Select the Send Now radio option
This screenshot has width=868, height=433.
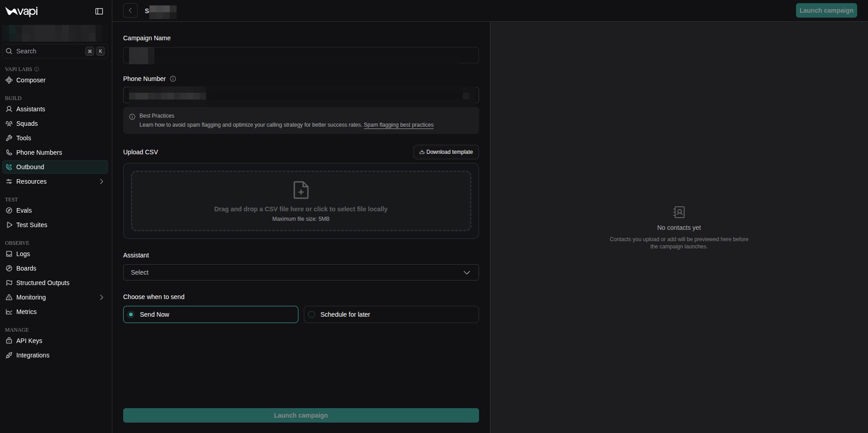pos(211,314)
